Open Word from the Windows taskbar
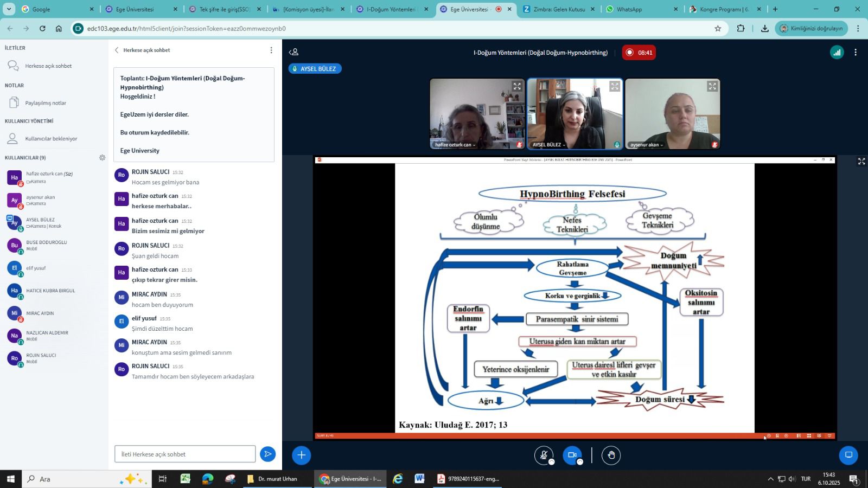The width and height of the screenshot is (868, 488). (x=419, y=479)
